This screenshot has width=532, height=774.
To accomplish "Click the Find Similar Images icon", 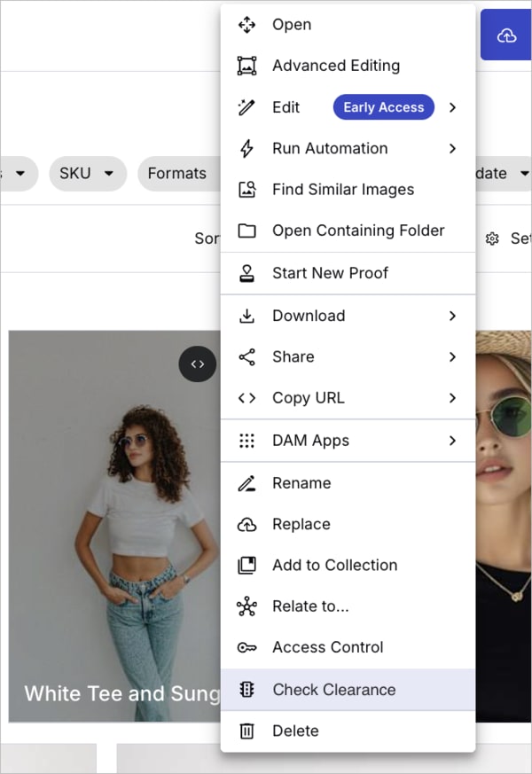I will point(246,190).
